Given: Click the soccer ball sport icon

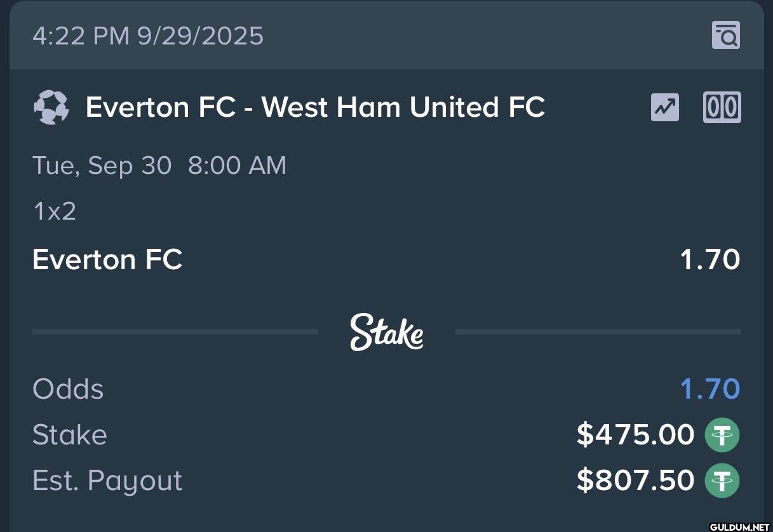Looking at the screenshot, I should click(x=51, y=107).
